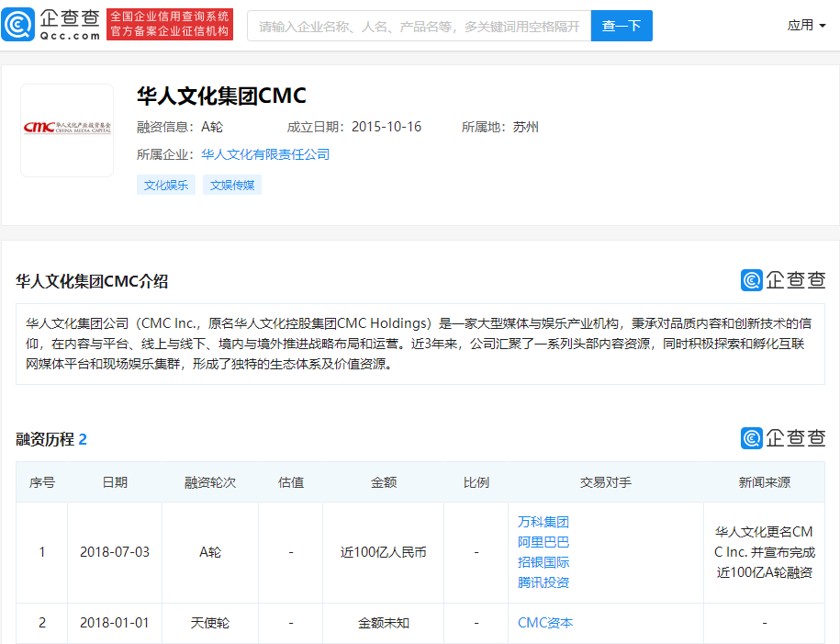Click the 文化娱乐 tag
The image size is (840, 644).
point(166,185)
